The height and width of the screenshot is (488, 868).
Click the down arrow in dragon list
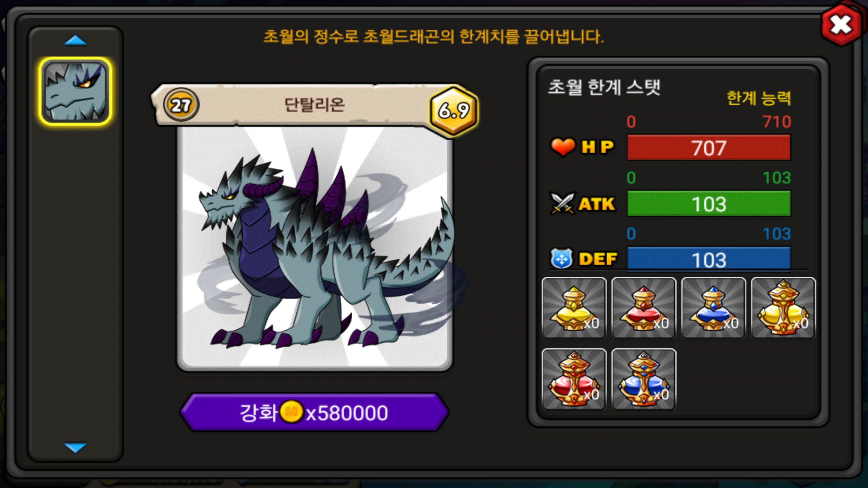coord(75,447)
